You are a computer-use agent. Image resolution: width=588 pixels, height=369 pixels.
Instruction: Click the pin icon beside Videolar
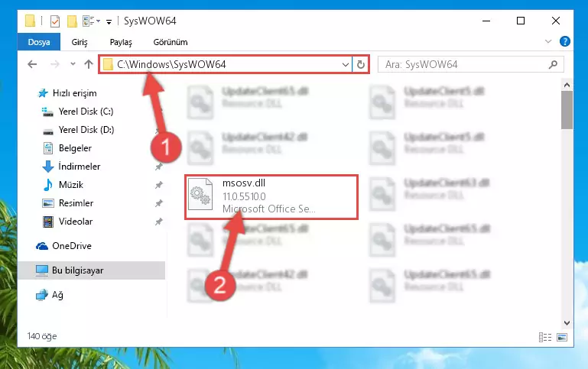(x=158, y=222)
